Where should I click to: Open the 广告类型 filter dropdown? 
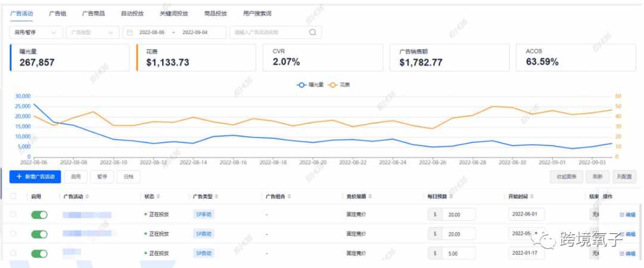coord(92,32)
